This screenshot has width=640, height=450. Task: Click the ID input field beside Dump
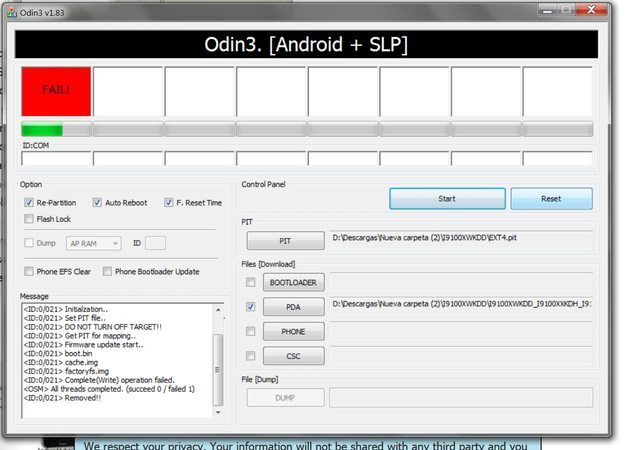(156, 243)
